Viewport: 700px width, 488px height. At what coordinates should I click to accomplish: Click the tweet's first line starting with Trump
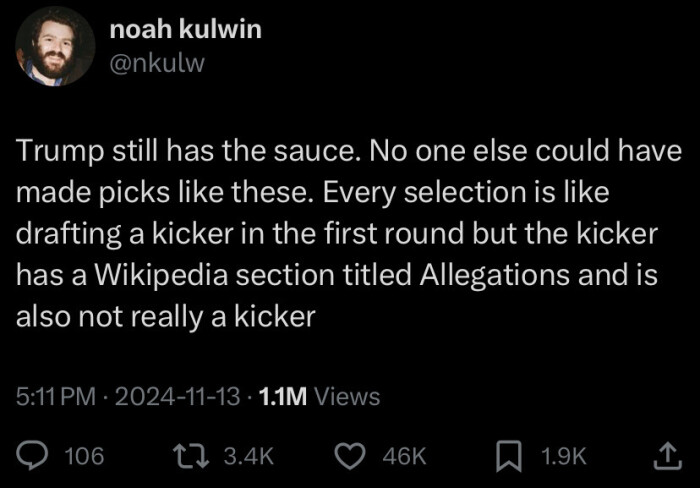349,152
